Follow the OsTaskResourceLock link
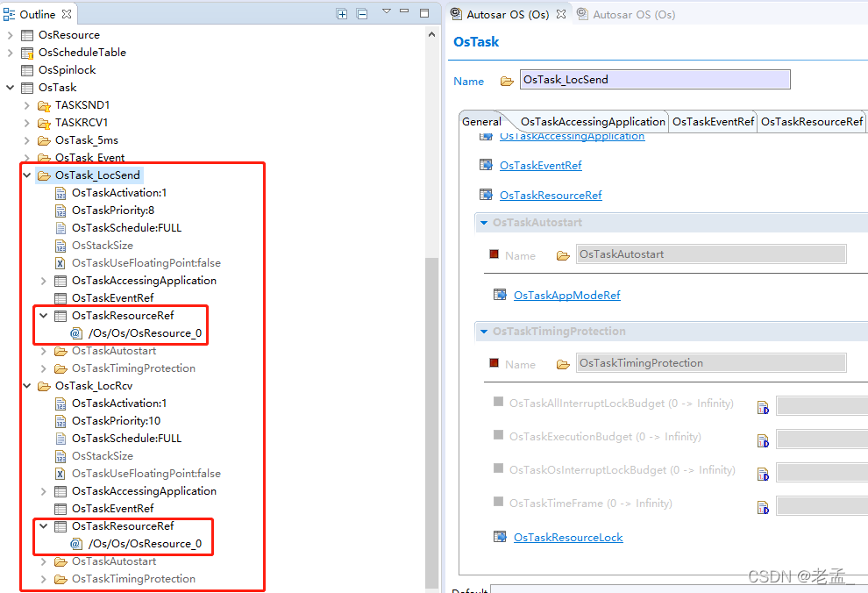 (x=568, y=537)
